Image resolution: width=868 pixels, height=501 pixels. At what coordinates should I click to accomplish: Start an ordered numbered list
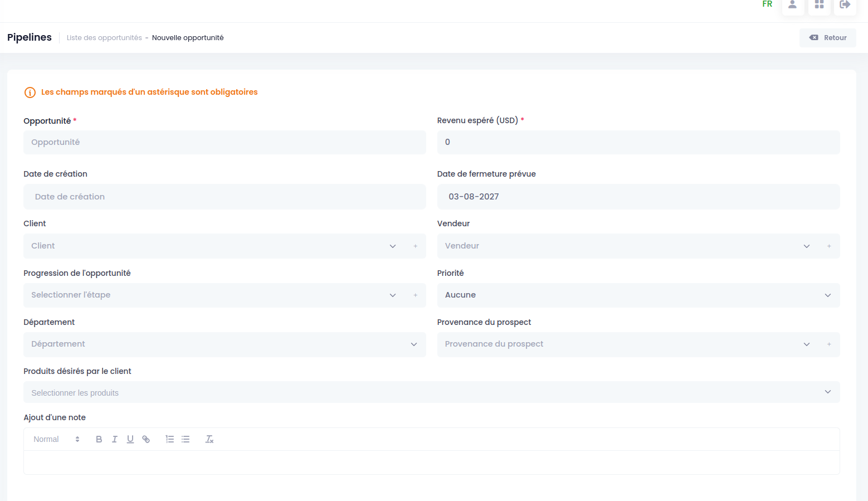coord(170,439)
